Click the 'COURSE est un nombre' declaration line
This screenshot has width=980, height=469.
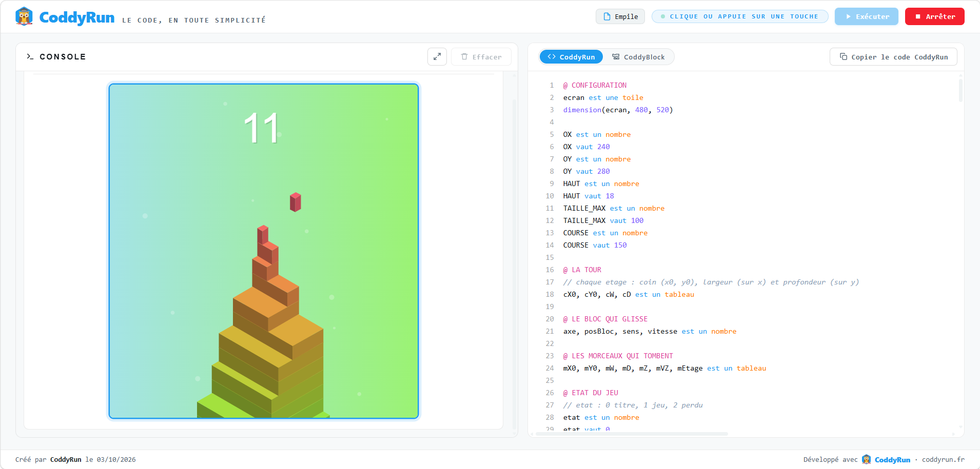point(605,233)
